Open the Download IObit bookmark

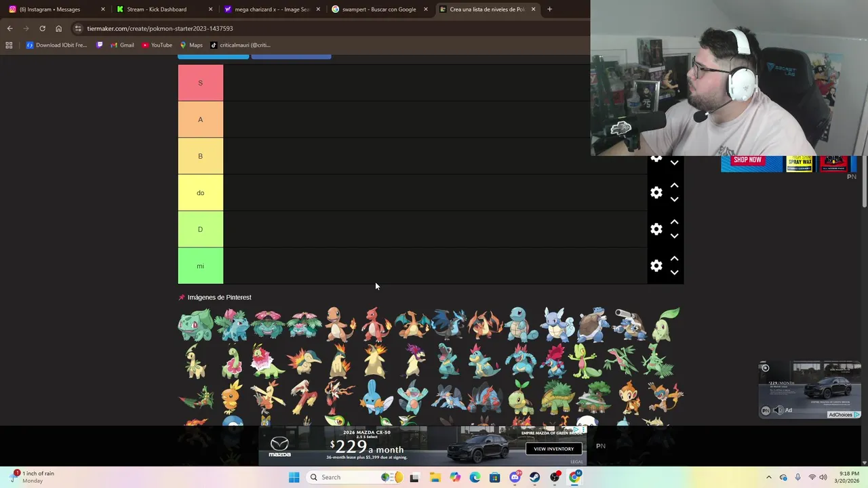(57, 45)
